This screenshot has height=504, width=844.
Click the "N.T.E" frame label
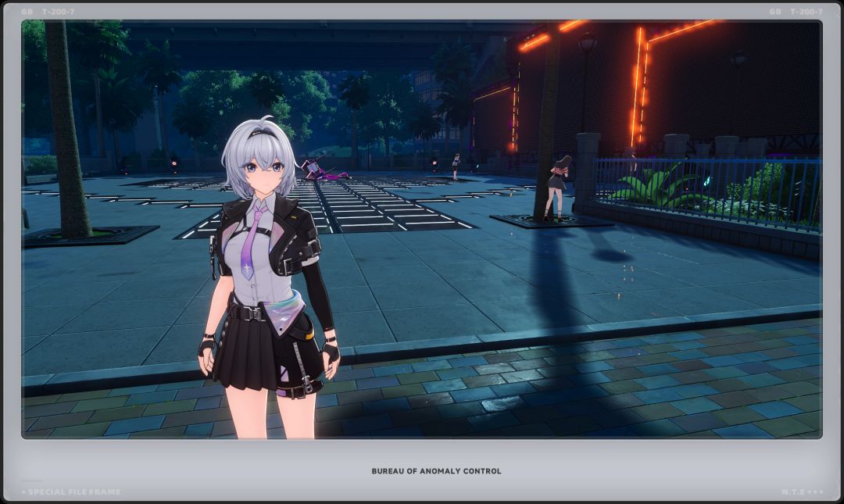(793, 492)
